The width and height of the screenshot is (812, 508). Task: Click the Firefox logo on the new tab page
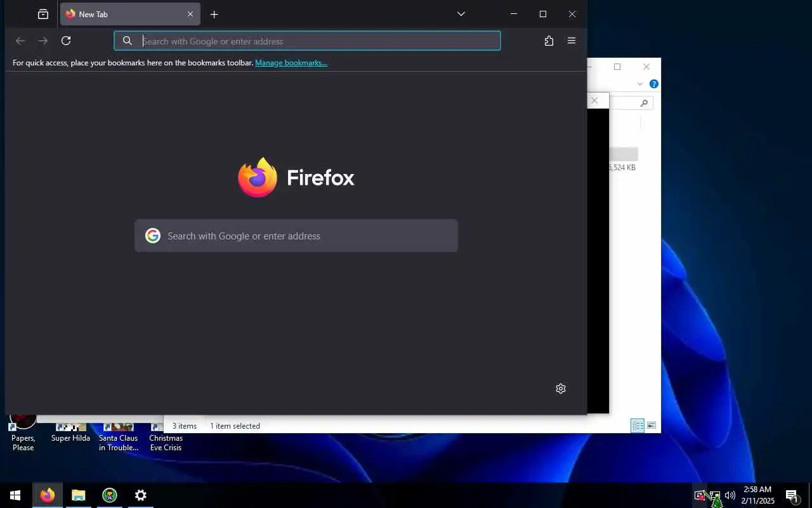pos(296,177)
